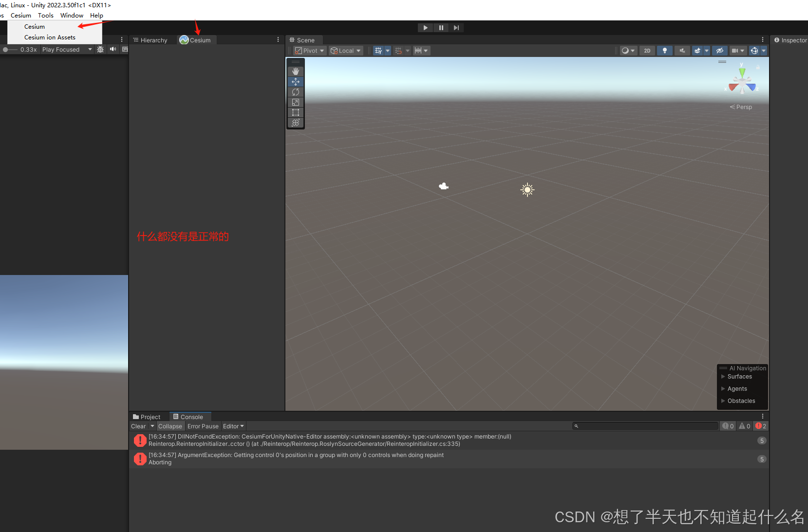Open the Gizmos dropdown arrow
Image resolution: width=808 pixels, height=532 pixels.
764,51
